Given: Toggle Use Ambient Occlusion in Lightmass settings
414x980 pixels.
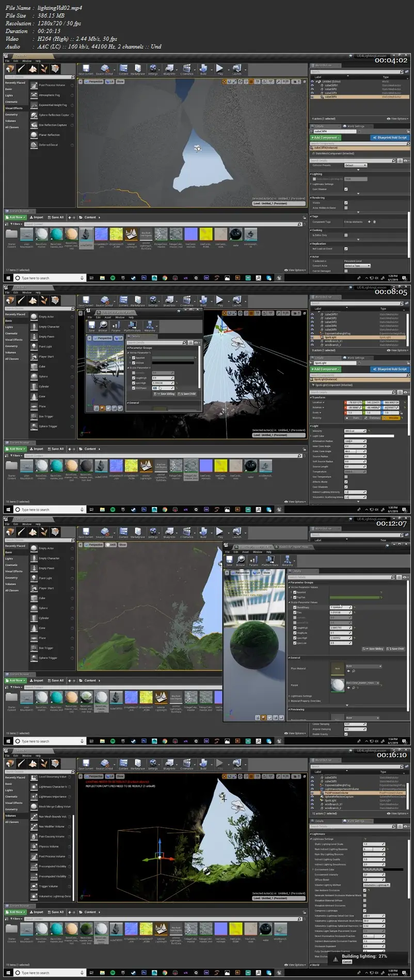Looking at the screenshot, I should tap(365, 890).
